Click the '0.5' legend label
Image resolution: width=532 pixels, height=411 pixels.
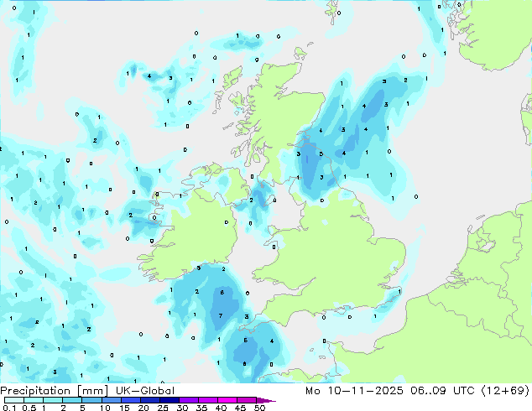[29, 408]
